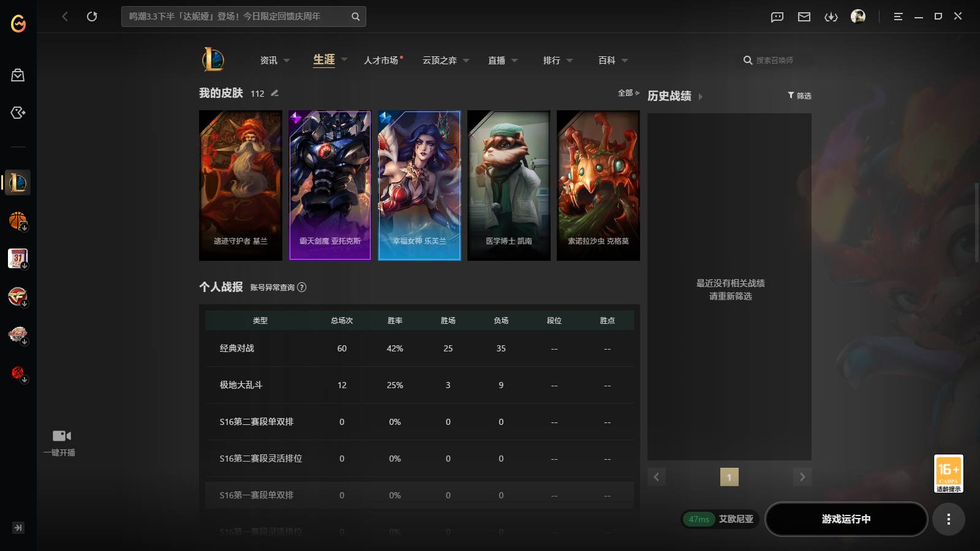Open the 人才市场 tab
Image resolution: width=980 pixels, height=551 pixels.
(381, 60)
